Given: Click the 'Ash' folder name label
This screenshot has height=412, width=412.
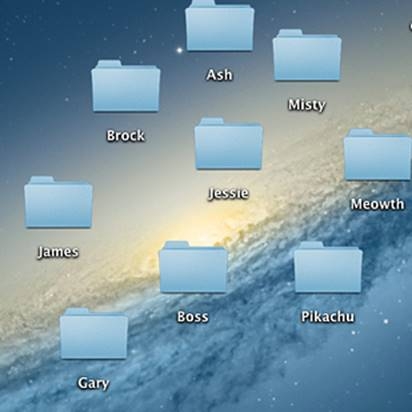Looking at the screenshot, I should coord(219,75).
